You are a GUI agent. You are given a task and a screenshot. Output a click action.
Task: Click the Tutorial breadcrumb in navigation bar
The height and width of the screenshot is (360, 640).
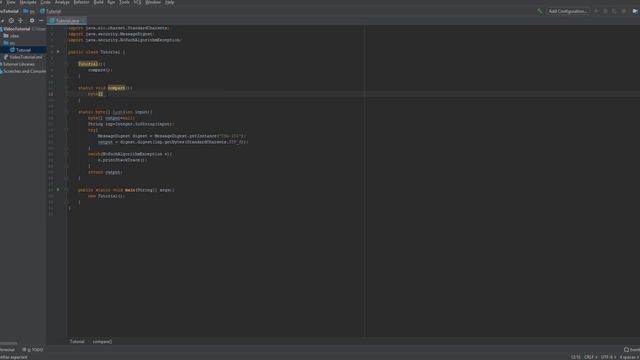pyautogui.click(x=50, y=11)
